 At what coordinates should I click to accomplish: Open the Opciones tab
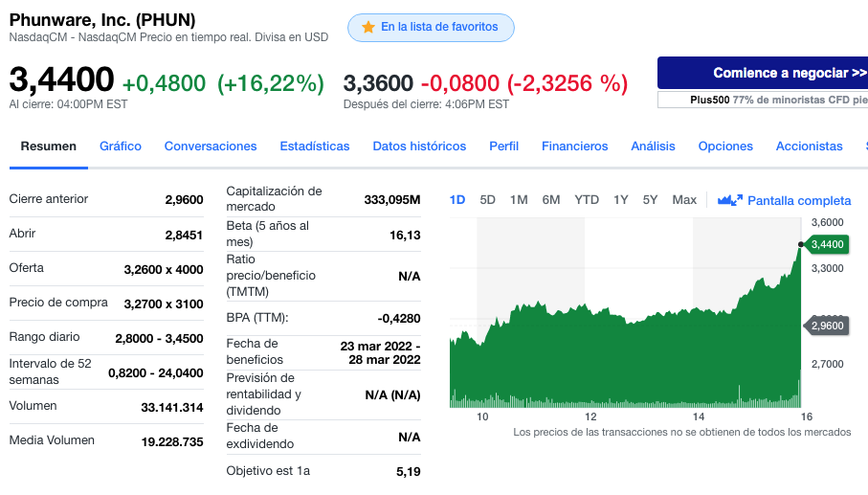(725, 146)
